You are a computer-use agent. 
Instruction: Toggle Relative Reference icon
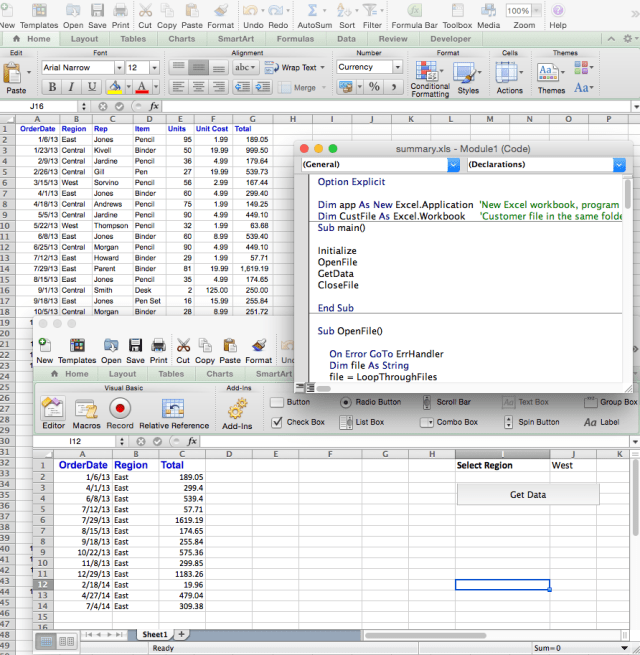point(173,408)
